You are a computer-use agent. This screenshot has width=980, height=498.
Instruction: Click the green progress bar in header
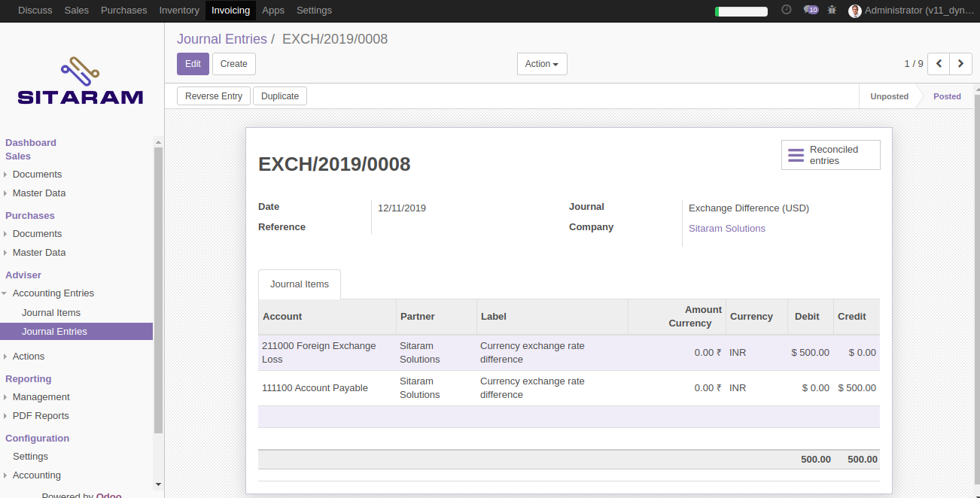point(741,11)
